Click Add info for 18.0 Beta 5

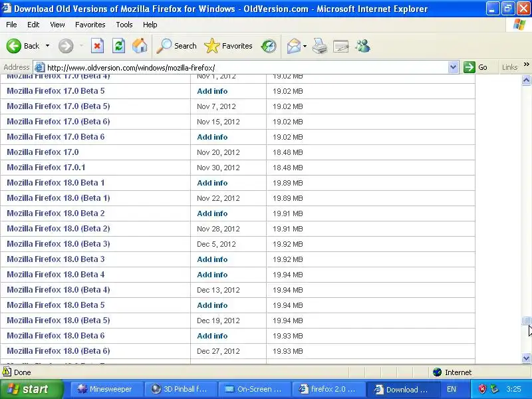[212, 305]
